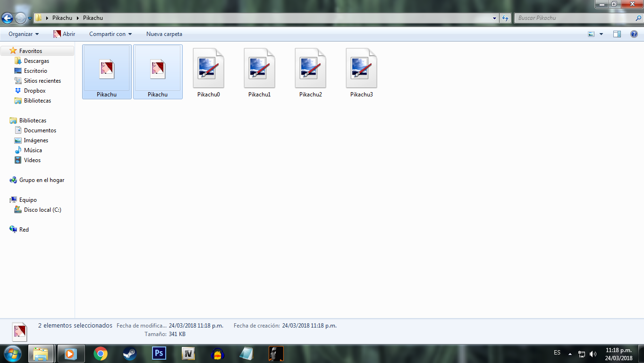The height and width of the screenshot is (363, 644).
Task: Go back using the Back arrow button
Action: pos(7,18)
